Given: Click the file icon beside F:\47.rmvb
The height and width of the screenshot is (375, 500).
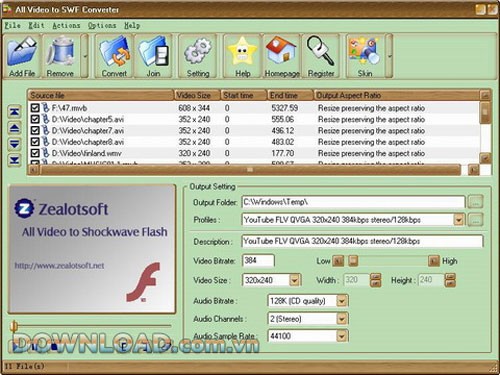Looking at the screenshot, I should pyautogui.click(x=46, y=108).
